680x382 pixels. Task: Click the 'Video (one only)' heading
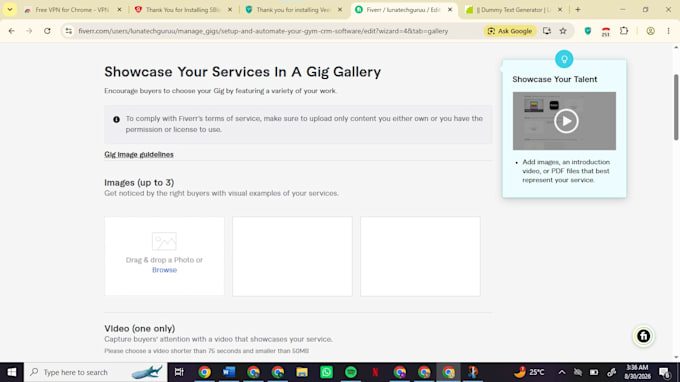[140, 328]
